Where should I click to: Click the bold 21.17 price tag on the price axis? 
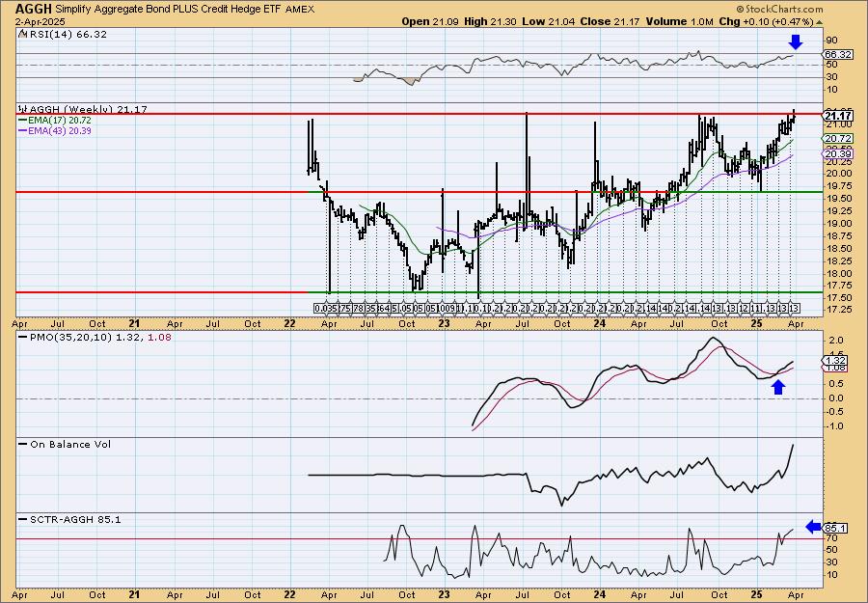pyautogui.click(x=837, y=116)
